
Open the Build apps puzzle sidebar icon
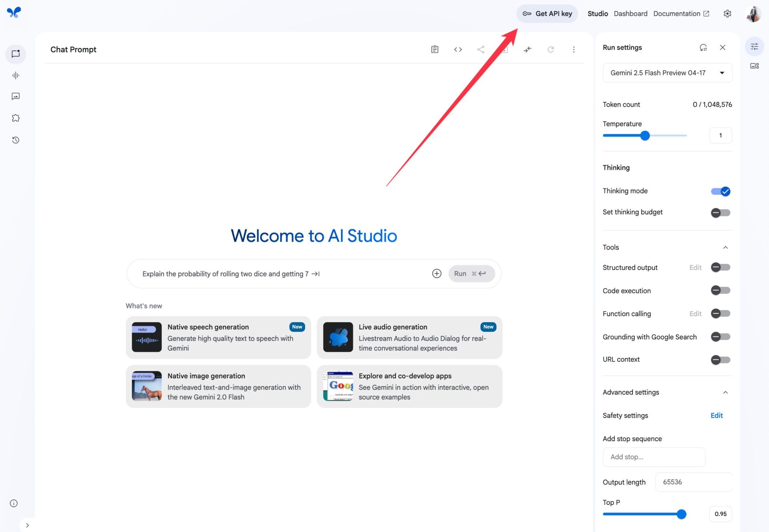pos(16,118)
